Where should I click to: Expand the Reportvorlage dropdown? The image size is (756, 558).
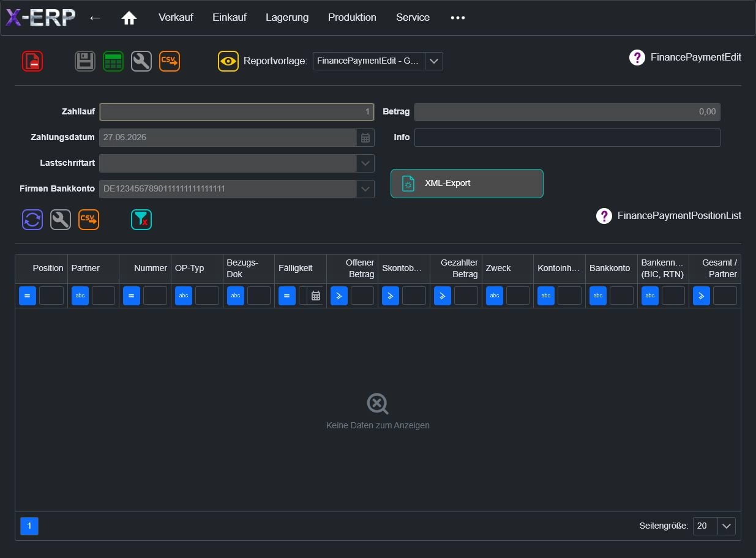pyautogui.click(x=434, y=61)
